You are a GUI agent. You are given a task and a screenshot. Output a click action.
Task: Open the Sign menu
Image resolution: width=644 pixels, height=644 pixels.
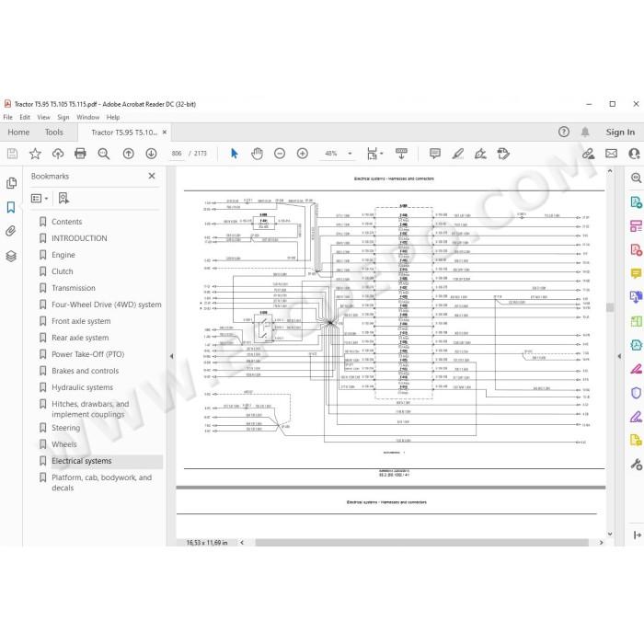pos(63,117)
